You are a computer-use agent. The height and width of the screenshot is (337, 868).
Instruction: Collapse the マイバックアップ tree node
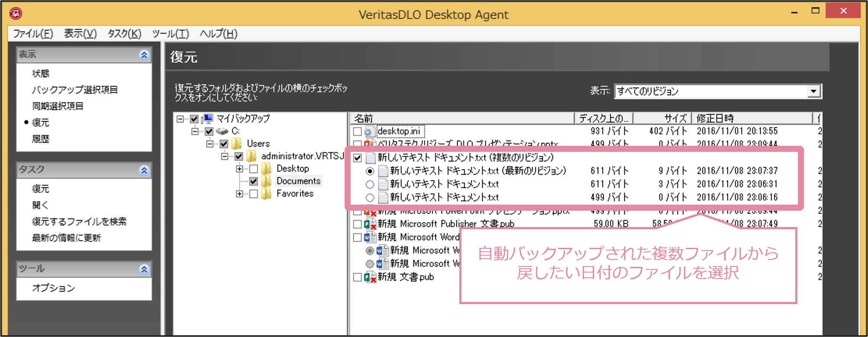(180, 119)
